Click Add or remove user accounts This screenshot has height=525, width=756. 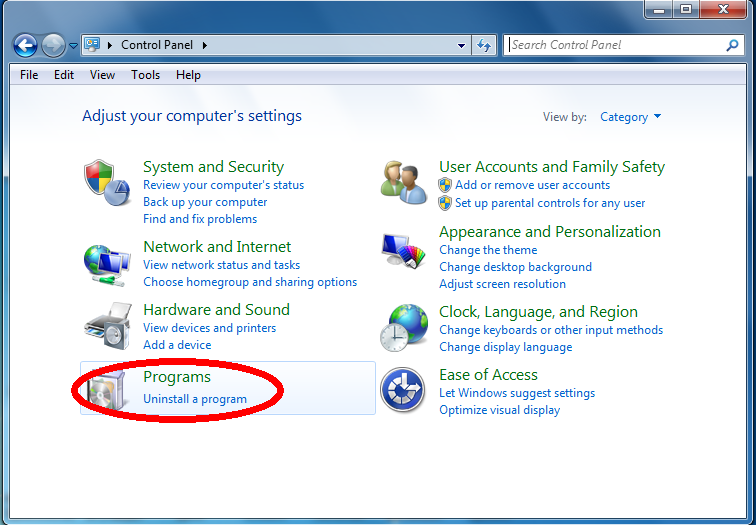pos(532,185)
